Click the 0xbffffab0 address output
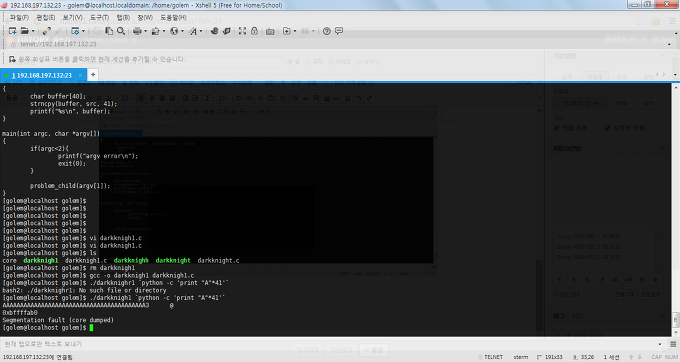Screen dimensions: 680x362 click(x=20, y=313)
